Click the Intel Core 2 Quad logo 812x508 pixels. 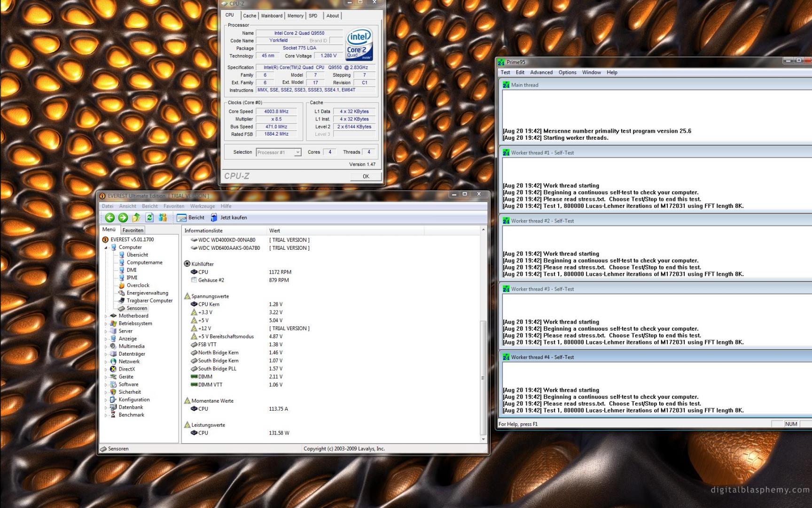coord(359,44)
